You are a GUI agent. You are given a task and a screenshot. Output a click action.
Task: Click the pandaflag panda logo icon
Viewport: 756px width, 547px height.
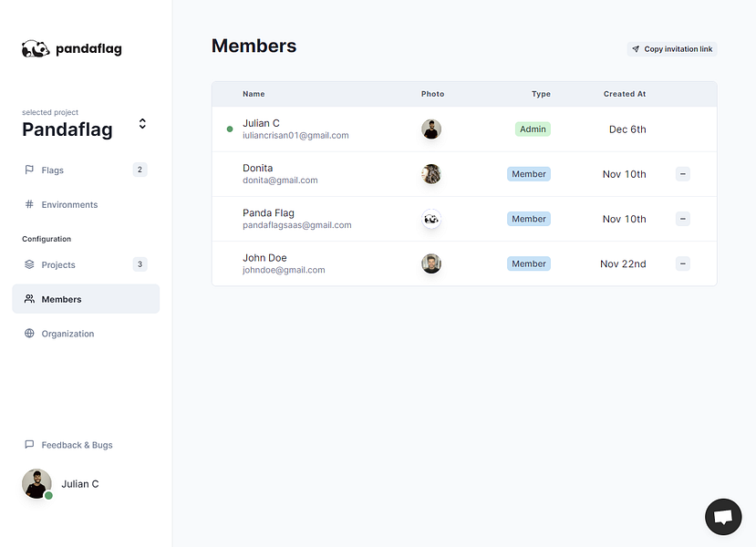click(x=36, y=49)
